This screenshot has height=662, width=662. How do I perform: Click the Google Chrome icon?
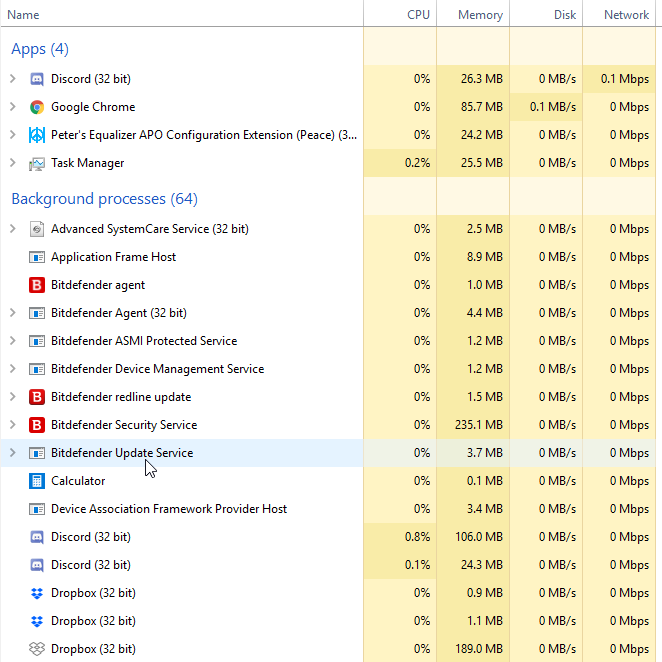(37, 107)
